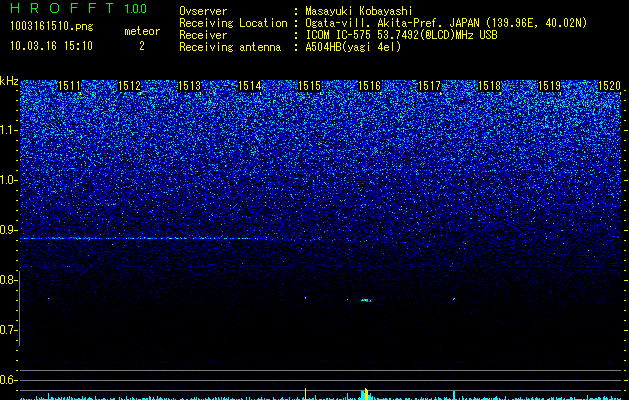Select antenna text A504HB(yagi 4el)
The image size is (629, 400).
click(353, 47)
